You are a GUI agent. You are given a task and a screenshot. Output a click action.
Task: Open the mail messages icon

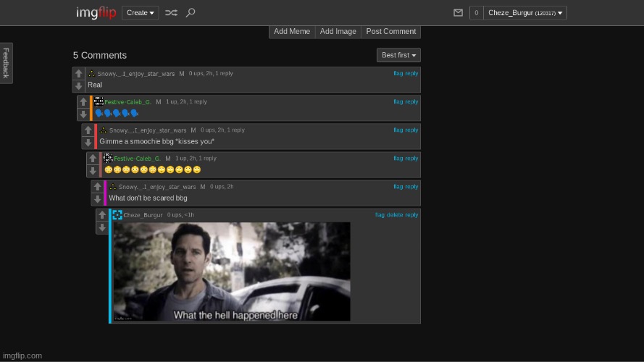pyautogui.click(x=458, y=13)
